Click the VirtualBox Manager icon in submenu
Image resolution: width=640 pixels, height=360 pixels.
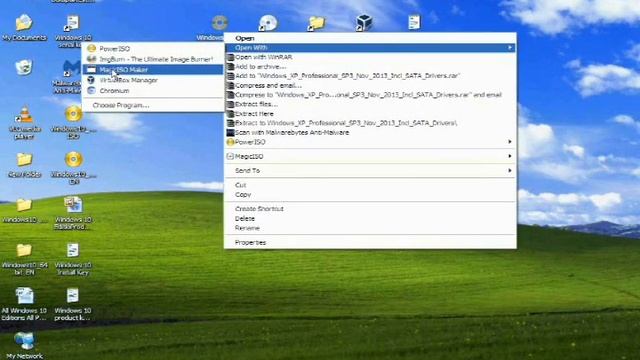91,80
